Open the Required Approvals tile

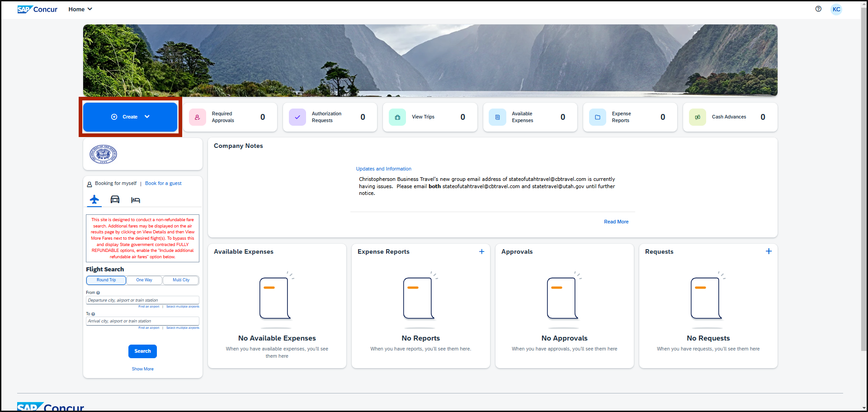pyautogui.click(x=230, y=117)
